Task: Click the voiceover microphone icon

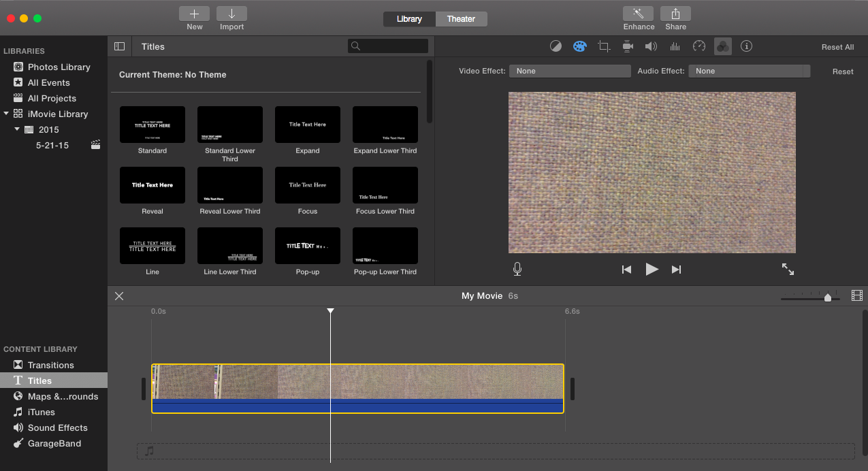Action: pyautogui.click(x=517, y=270)
